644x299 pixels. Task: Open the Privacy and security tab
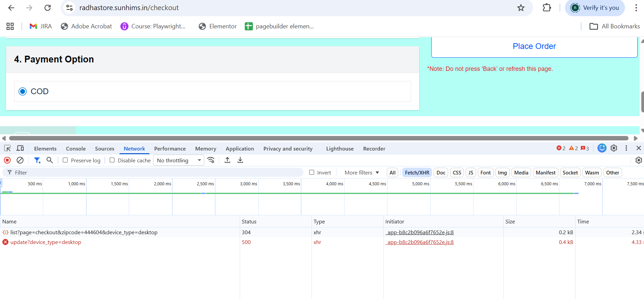pyautogui.click(x=288, y=149)
